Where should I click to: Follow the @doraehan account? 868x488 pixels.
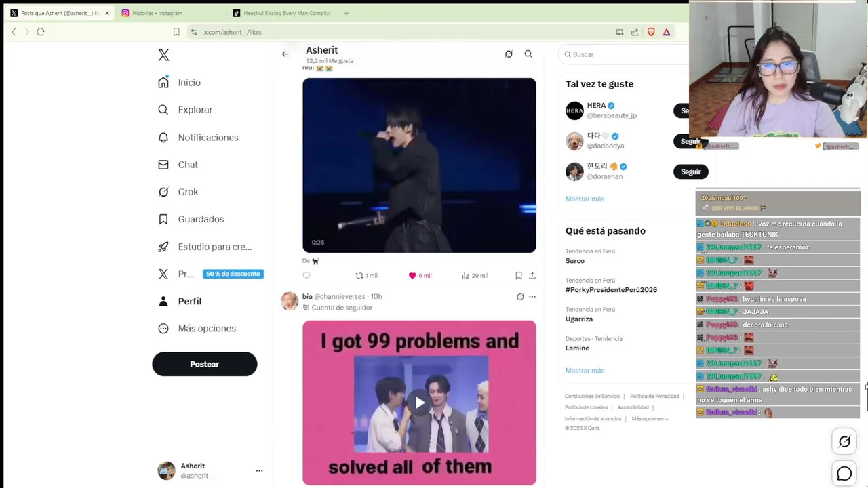tap(690, 171)
